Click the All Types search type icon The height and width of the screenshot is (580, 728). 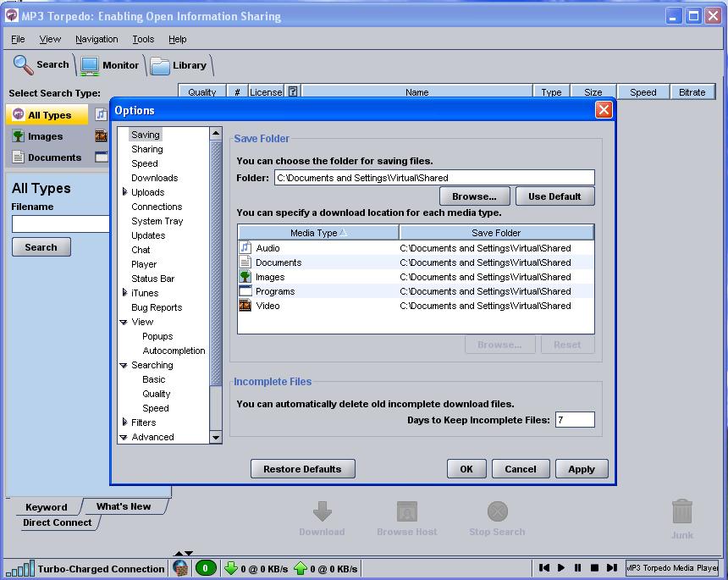pyautogui.click(x=18, y=114)
